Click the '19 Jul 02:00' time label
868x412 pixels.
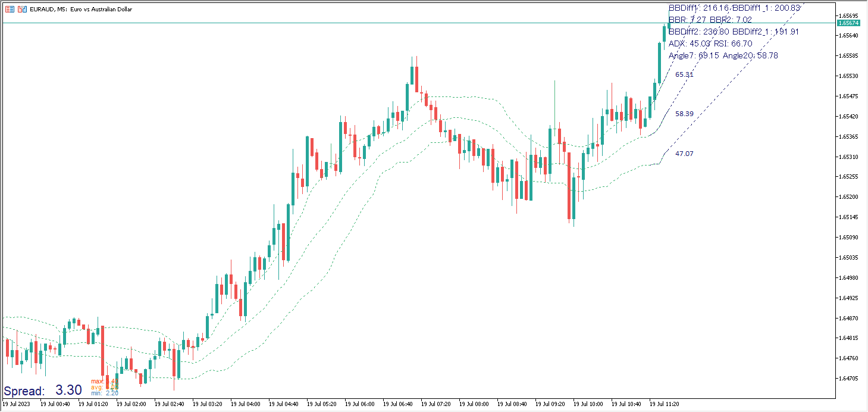[131, 404]
